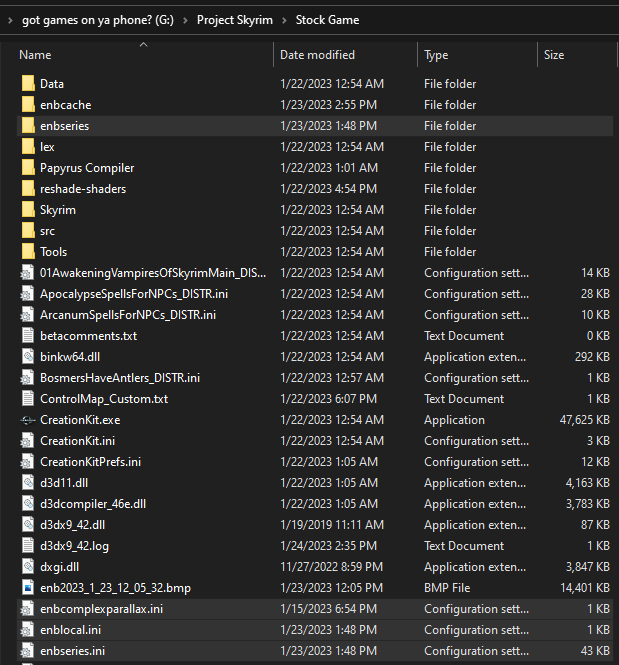Click the betacomments.txt document icon
Screen dimensions: 619x665
point(28,335)
